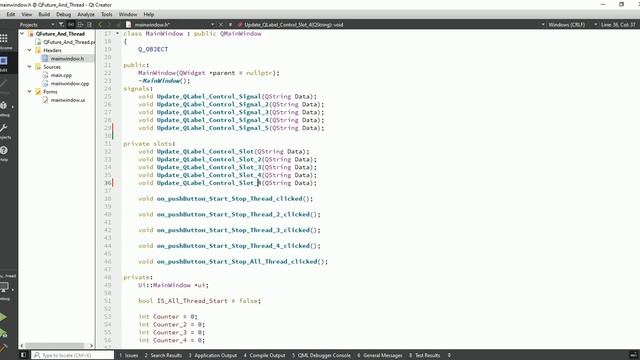640x360 pixels.
Task: Toggle synchronize with editor link icon
Action: 71,24
